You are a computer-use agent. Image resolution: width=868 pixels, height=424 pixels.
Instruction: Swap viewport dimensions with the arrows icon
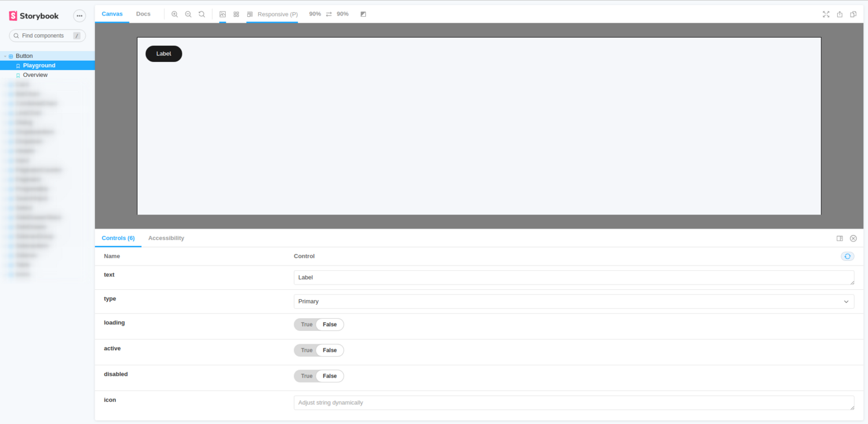tap(328, 14)
